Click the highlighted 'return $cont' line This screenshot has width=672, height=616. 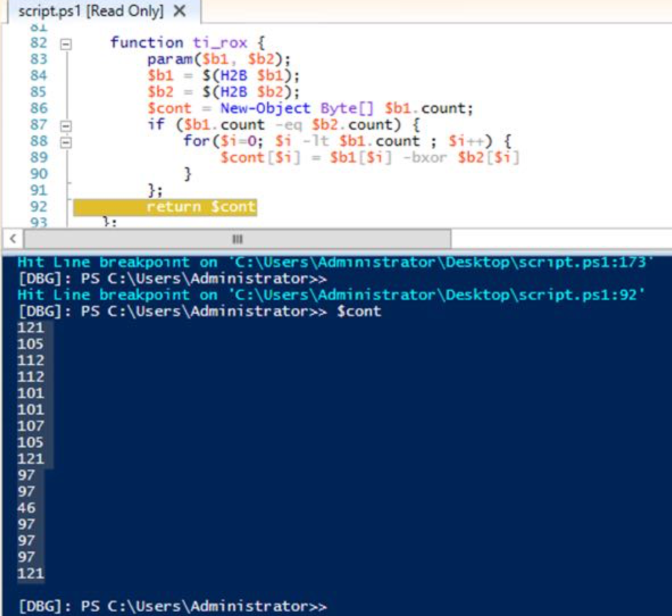point(165,207)
